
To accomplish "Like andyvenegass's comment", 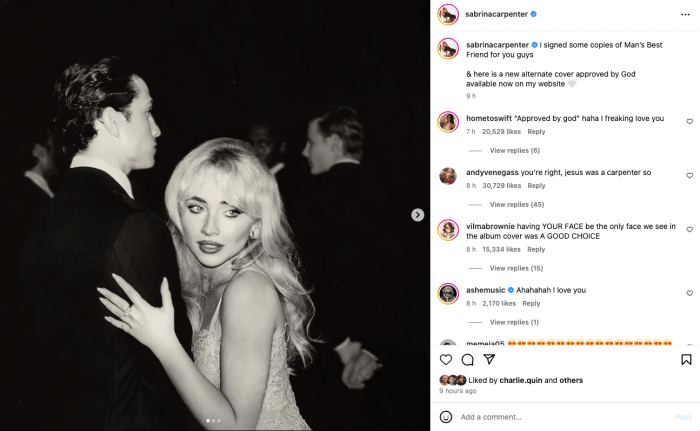I will pyautogui.click(x=689, y=176).
